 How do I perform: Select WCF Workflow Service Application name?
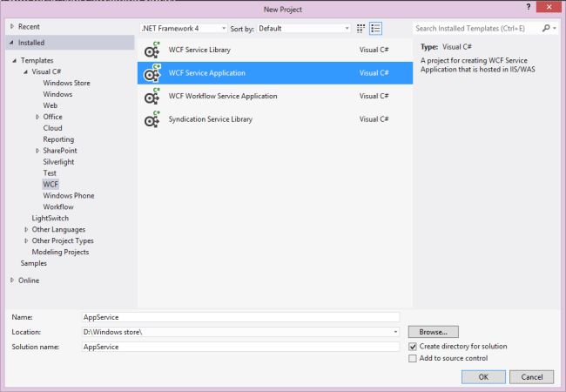[x=223, y=96]
